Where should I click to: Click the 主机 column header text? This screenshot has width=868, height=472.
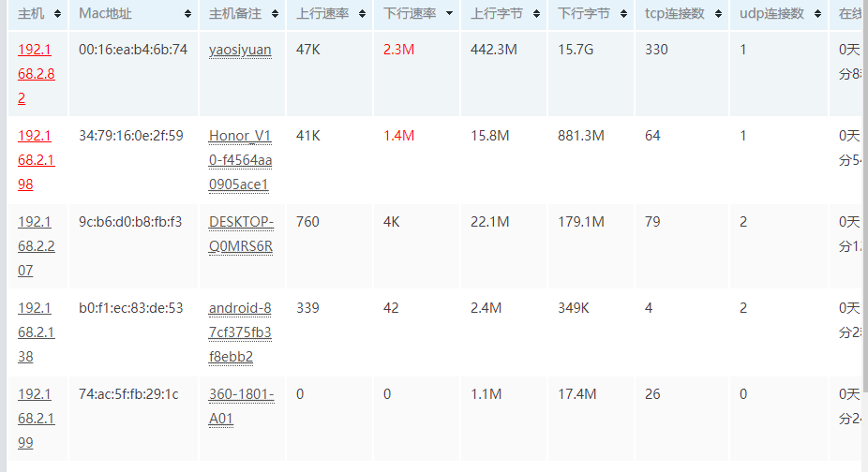[31, 14]
